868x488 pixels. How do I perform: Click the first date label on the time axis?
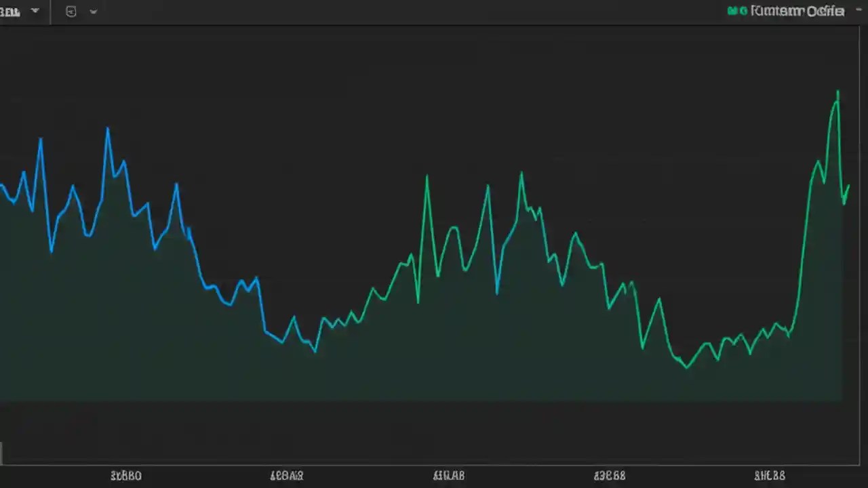(x=125, y=475)
